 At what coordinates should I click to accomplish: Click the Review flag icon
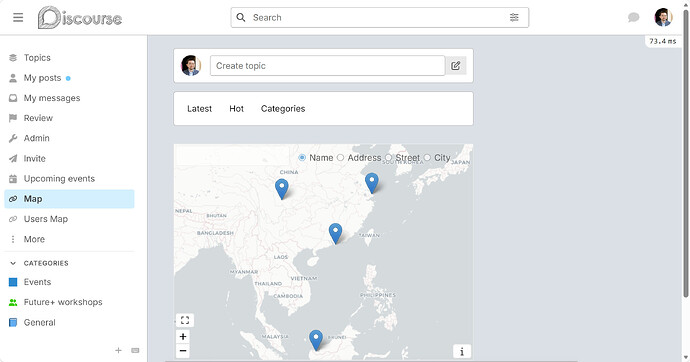click(x=13, y=118)
